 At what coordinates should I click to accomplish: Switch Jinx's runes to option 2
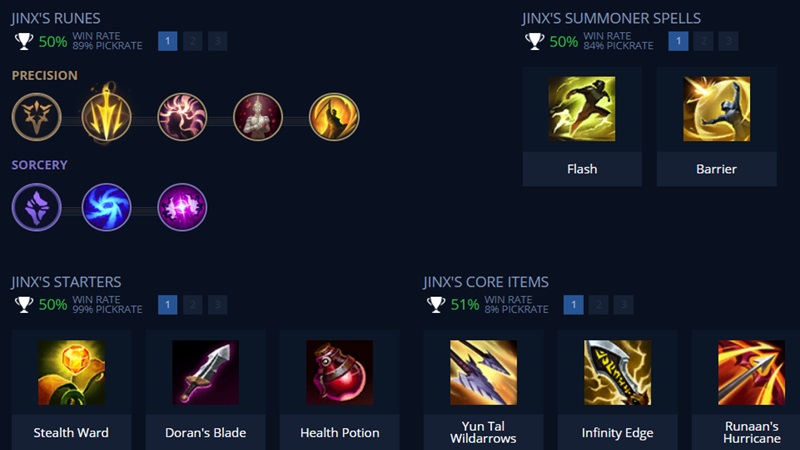[193, 41]
